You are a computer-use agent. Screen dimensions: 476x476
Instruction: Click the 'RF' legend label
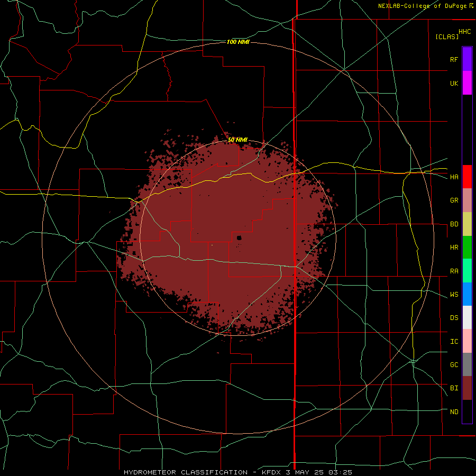pos(454,59)
